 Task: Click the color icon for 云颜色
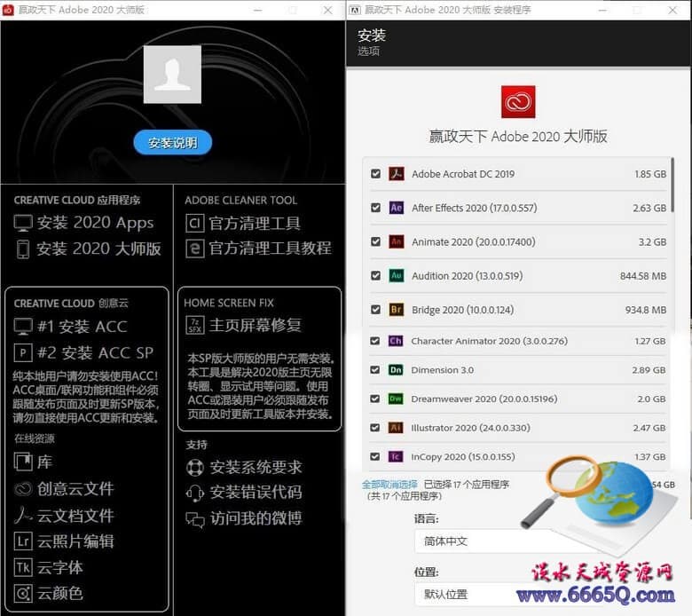(x=23, y=593)
